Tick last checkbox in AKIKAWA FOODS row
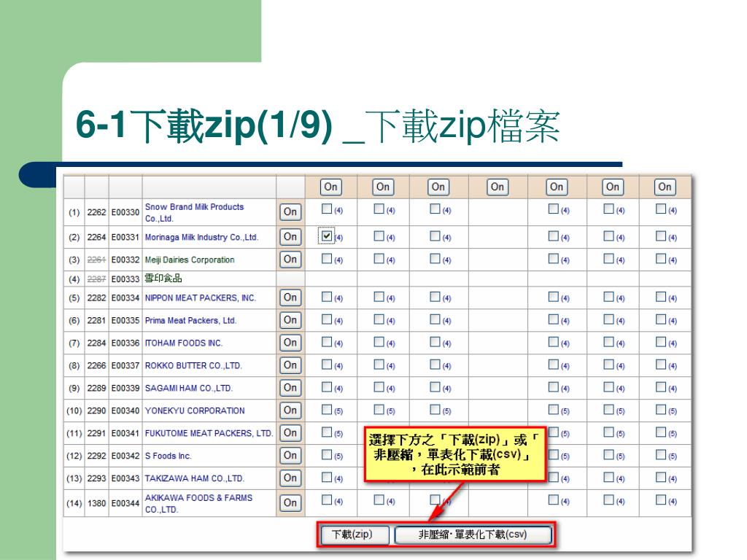Image resolution: width=747 pixels, height=560 pixels. 660,499
